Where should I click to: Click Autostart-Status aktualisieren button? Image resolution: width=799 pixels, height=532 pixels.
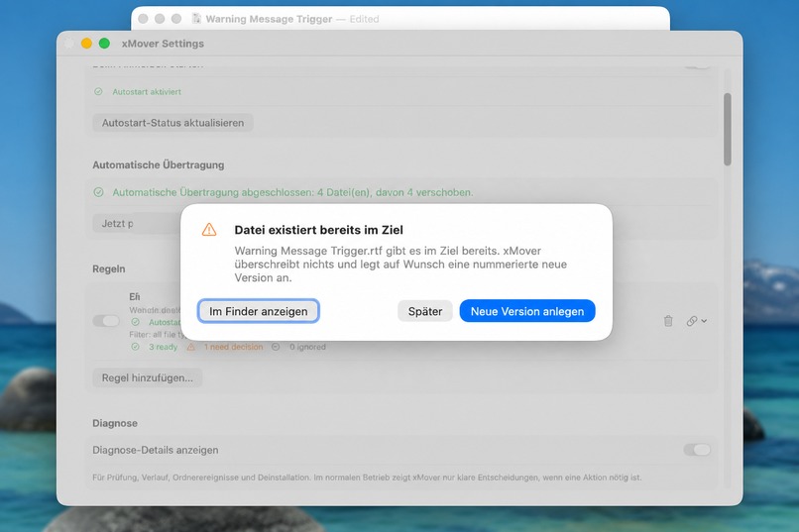point(172,123)
